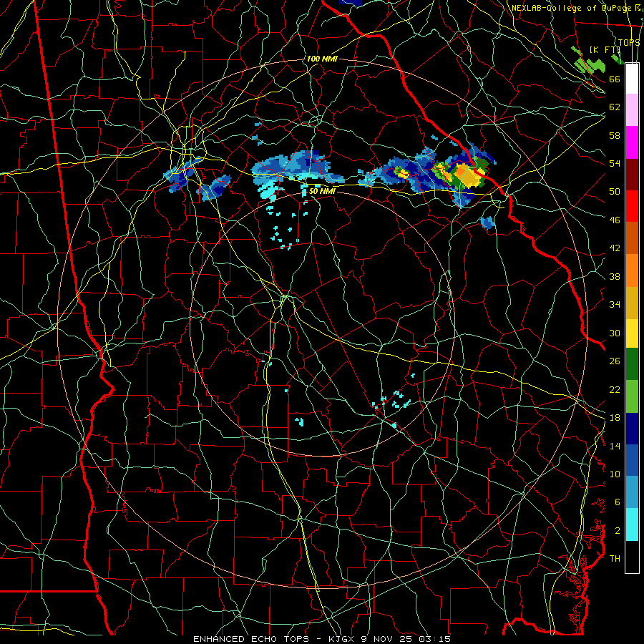Click the legend value 46
Viewport: 644px width, 644px height.
pos(615,220)
